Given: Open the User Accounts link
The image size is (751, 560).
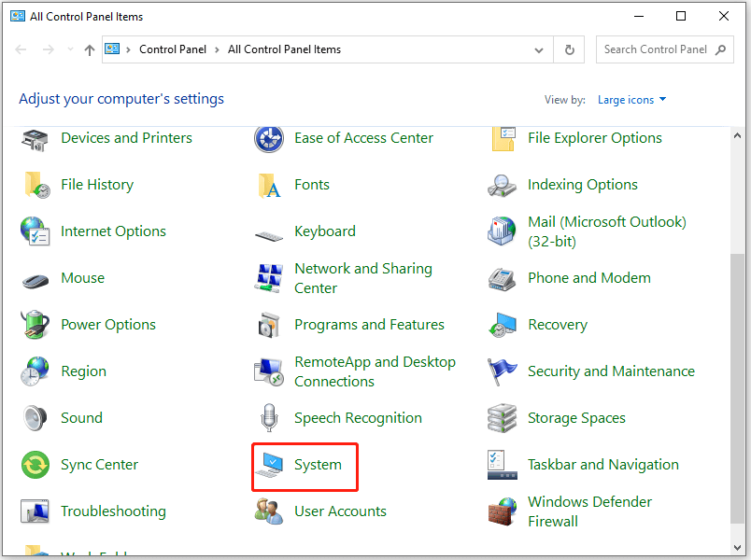Looking at the screenshot, I should click(340, 511).
